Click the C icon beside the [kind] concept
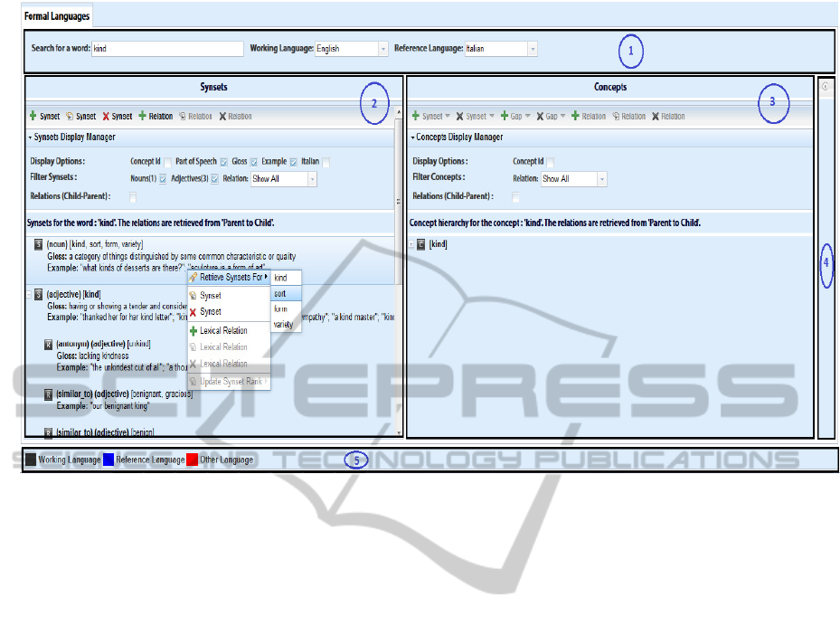 click(x=420, y=244)
